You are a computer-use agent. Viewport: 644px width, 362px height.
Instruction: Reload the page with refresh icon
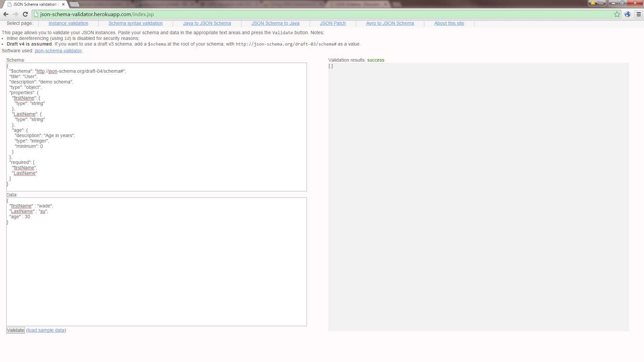pos(25,14)
